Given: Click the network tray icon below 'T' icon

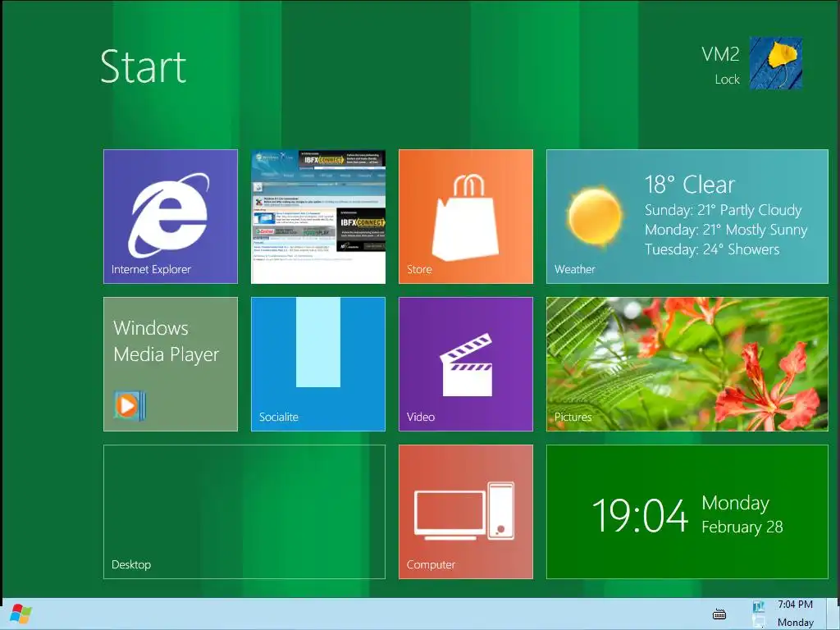Looking at the screenshot, I should coord(759,622).
